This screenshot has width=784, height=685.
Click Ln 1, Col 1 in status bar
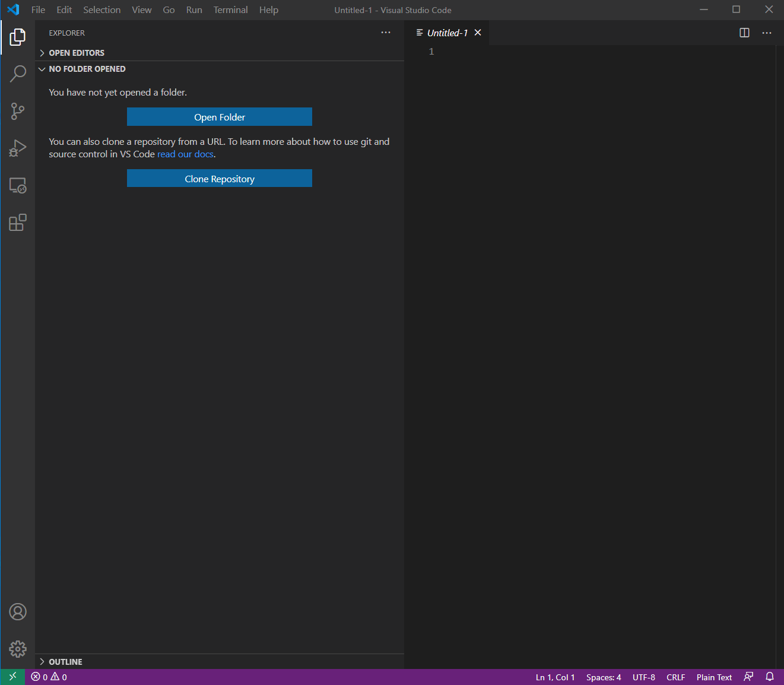tap(555, 677)
